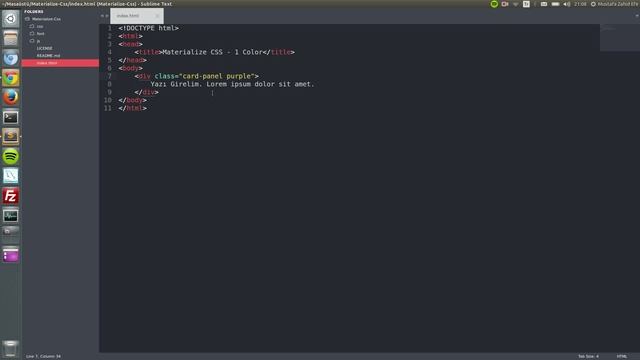The image size is (640, 360).
Task: Click the FOLDERS heading in the sidebar
Action: tap(34, 11)
